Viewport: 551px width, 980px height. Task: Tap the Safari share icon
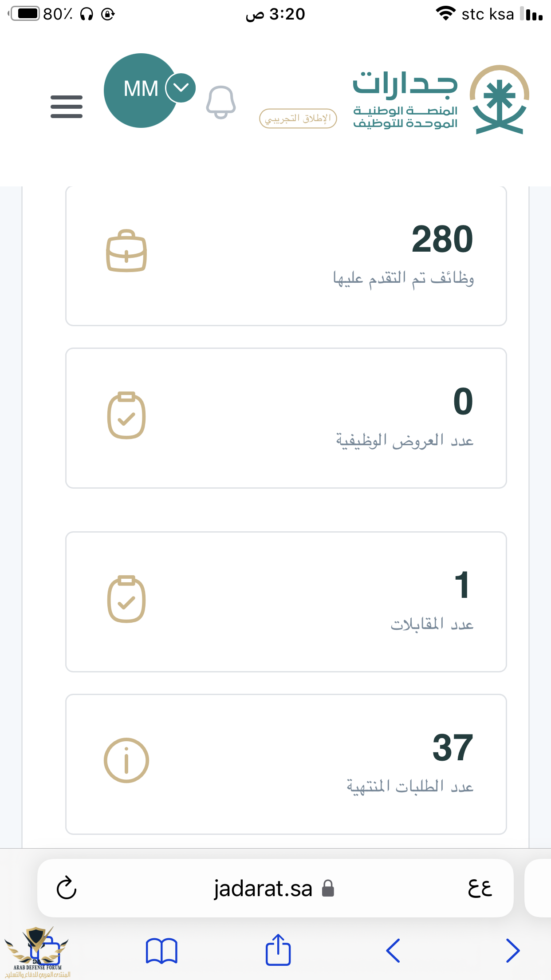coord(278,950)
